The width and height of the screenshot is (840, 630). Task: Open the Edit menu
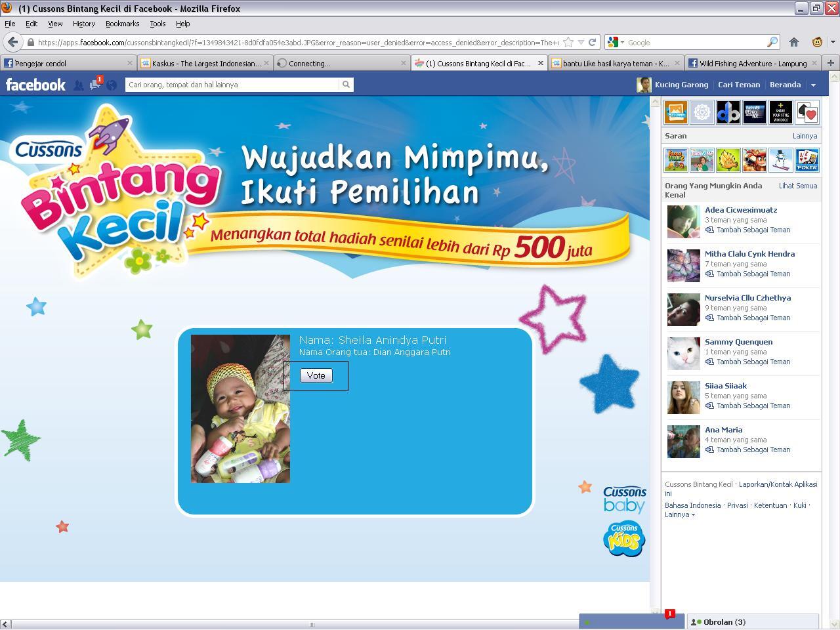click(x=31, y=24)
